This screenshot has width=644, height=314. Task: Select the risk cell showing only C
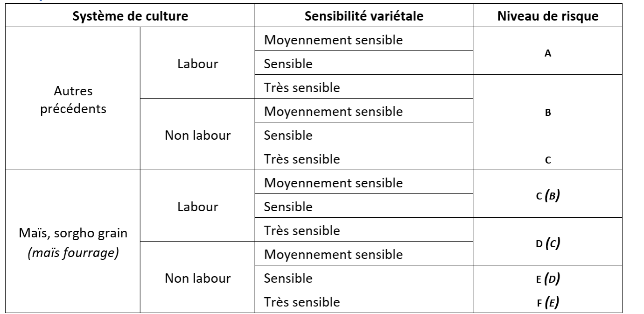(548, 159)
